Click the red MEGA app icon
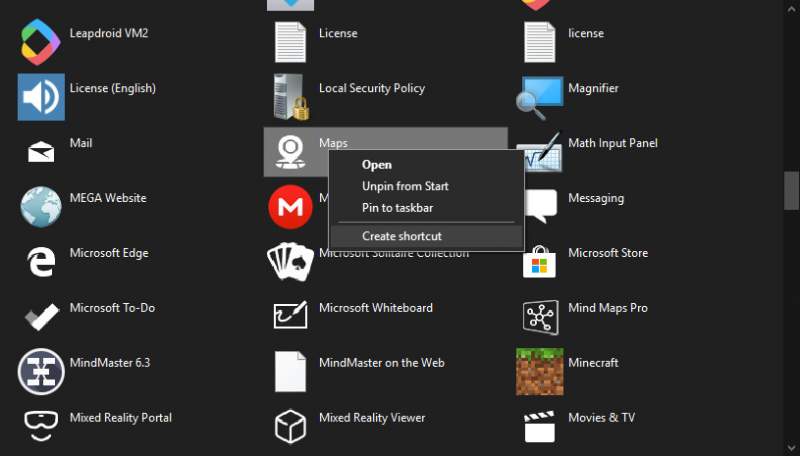 click(290, 207)
